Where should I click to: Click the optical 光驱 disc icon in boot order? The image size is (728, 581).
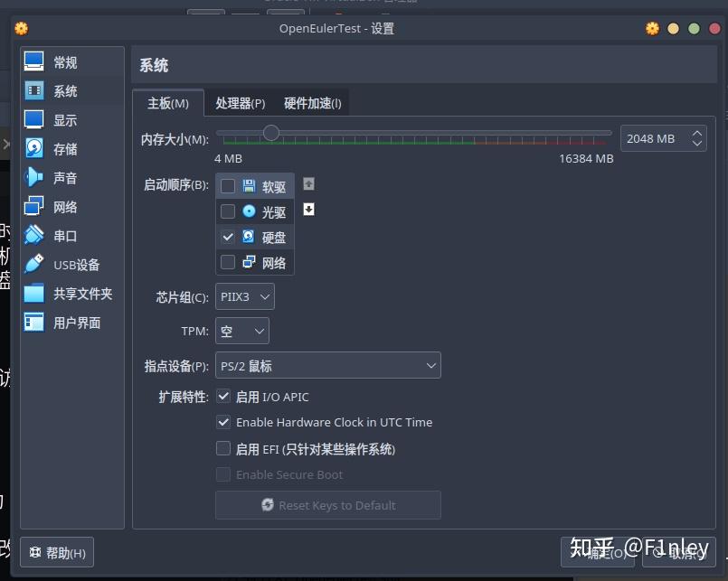point(249,211)
